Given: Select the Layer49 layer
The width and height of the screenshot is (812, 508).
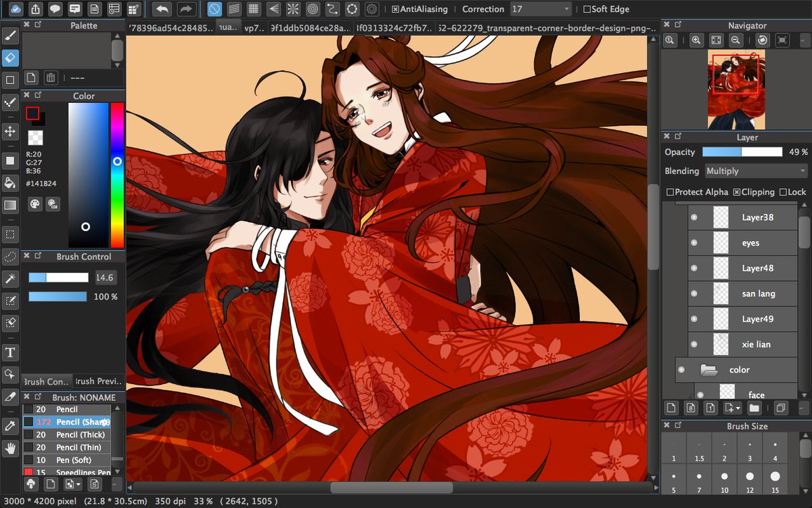Looking at the screenshot, I should pos(743,319).
